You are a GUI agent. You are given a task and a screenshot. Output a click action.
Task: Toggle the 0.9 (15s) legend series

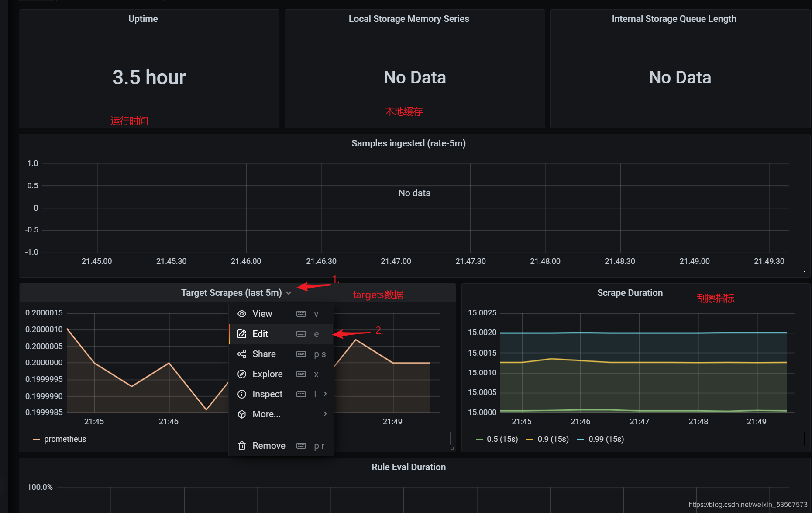coord(553,439)
